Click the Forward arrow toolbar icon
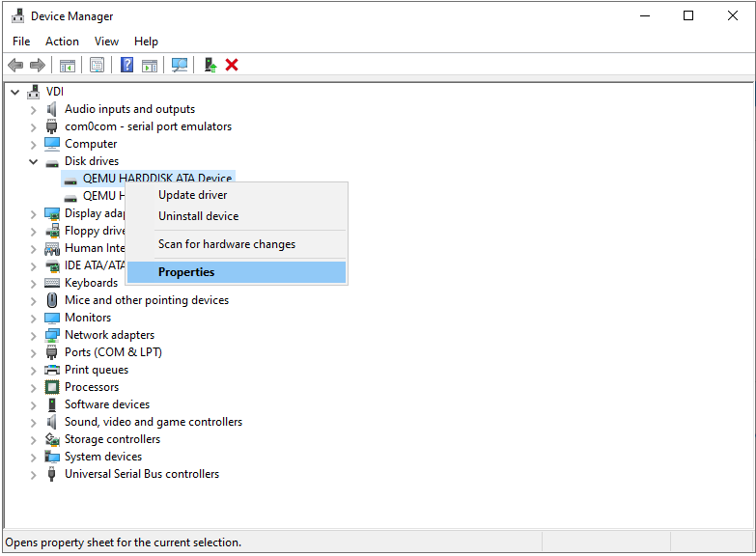The image size is (756, 556). (37, 65)
